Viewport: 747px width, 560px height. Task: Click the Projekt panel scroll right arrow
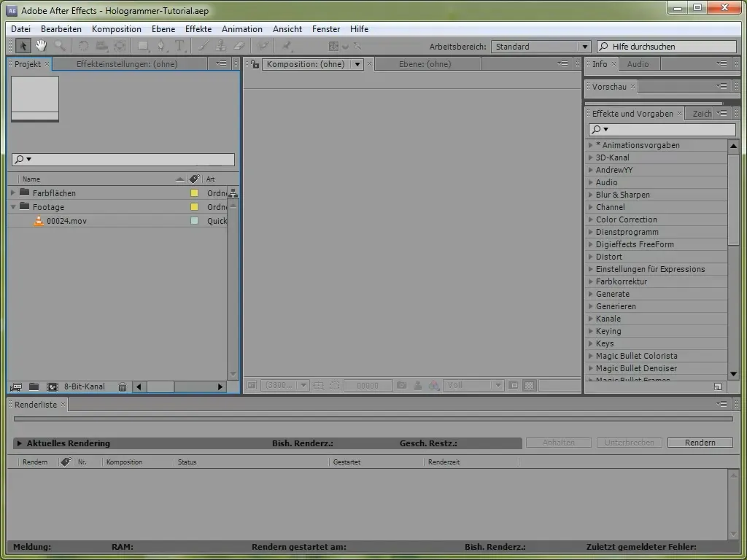(x=220, y=386)
